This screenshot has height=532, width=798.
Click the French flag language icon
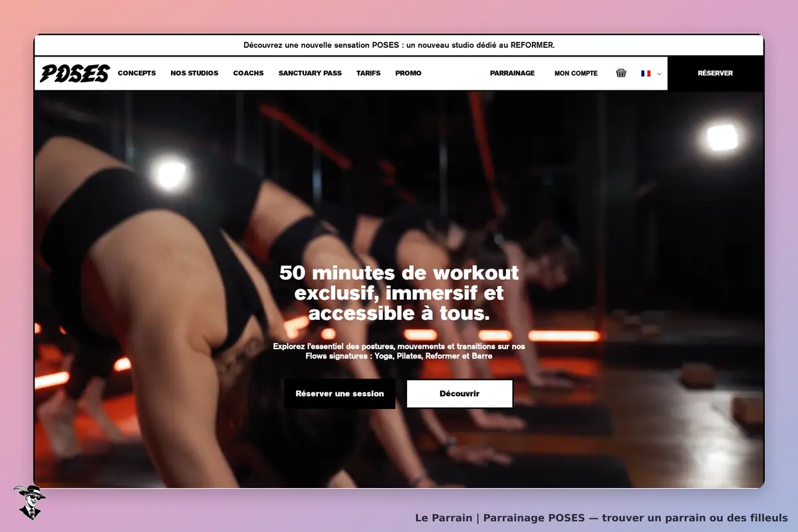point(646,73)
